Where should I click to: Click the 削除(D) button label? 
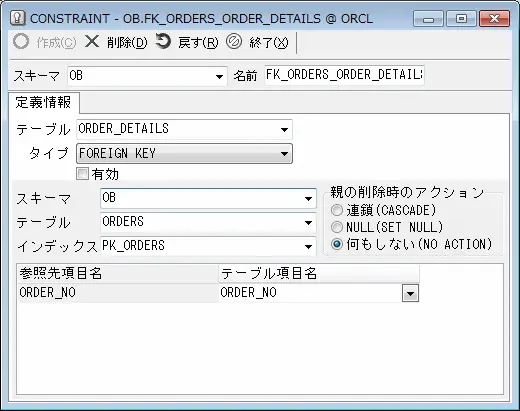click(x=127, y=43)
